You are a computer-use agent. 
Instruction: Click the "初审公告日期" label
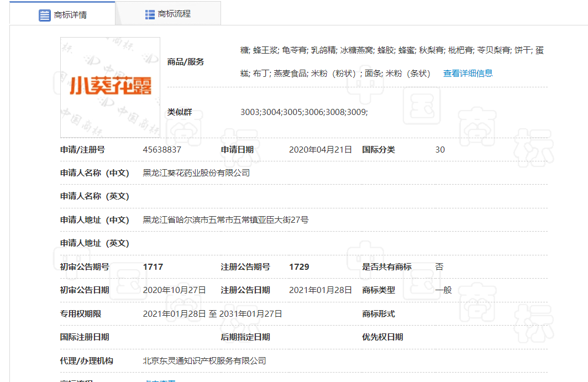pos(85,290)
